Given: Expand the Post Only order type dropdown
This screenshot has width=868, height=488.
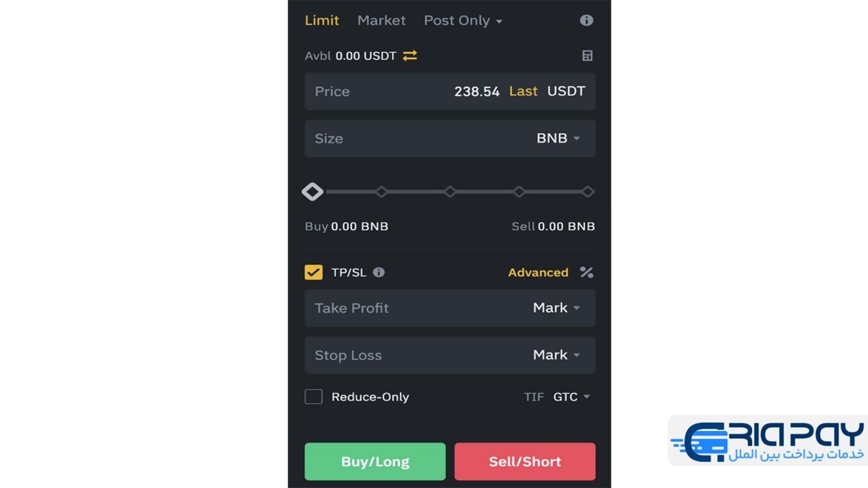Looking at the screenshot, I should [x=463, y=21].
